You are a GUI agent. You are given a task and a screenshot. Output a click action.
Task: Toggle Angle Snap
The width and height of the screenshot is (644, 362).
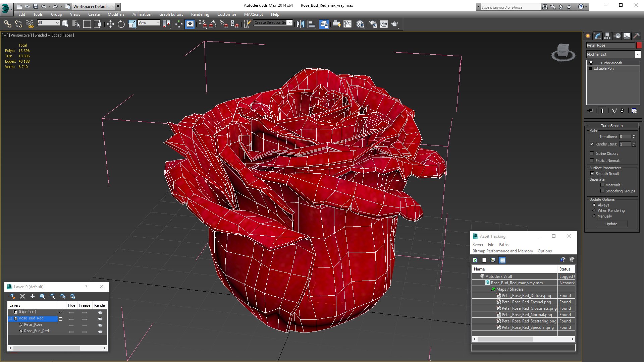(213, 24)
